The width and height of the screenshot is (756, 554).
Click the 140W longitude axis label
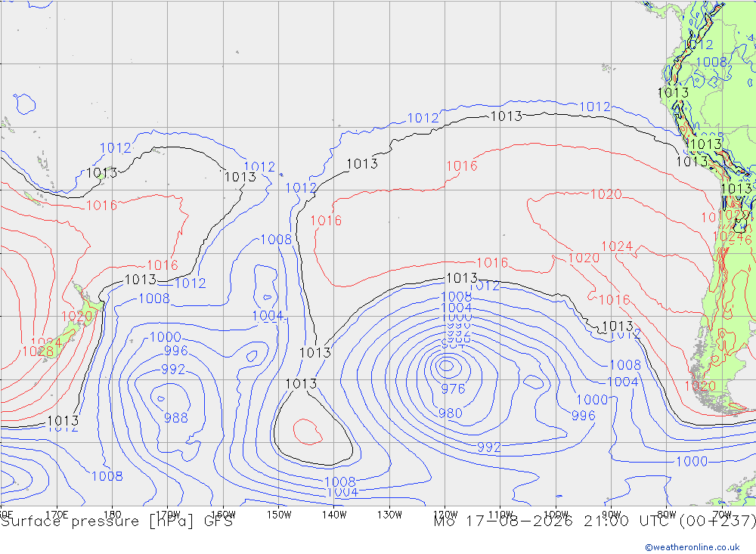pyautogui.click(x=334, y=515)
